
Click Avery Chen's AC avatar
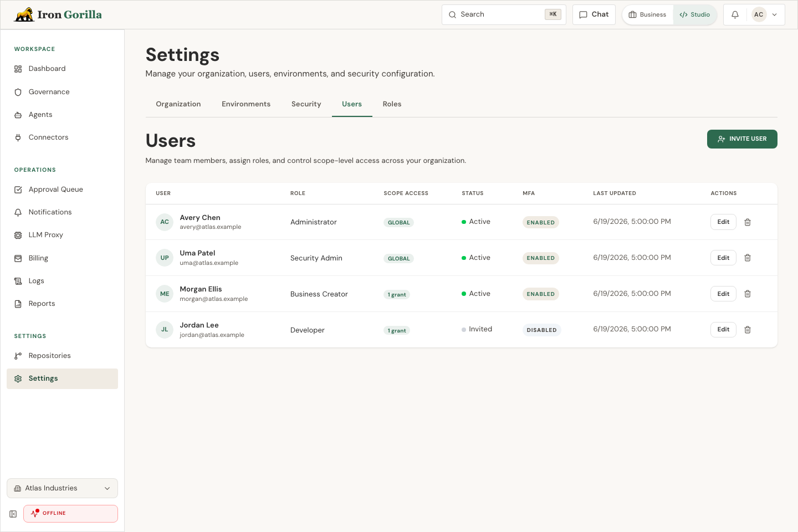point(165,222)
